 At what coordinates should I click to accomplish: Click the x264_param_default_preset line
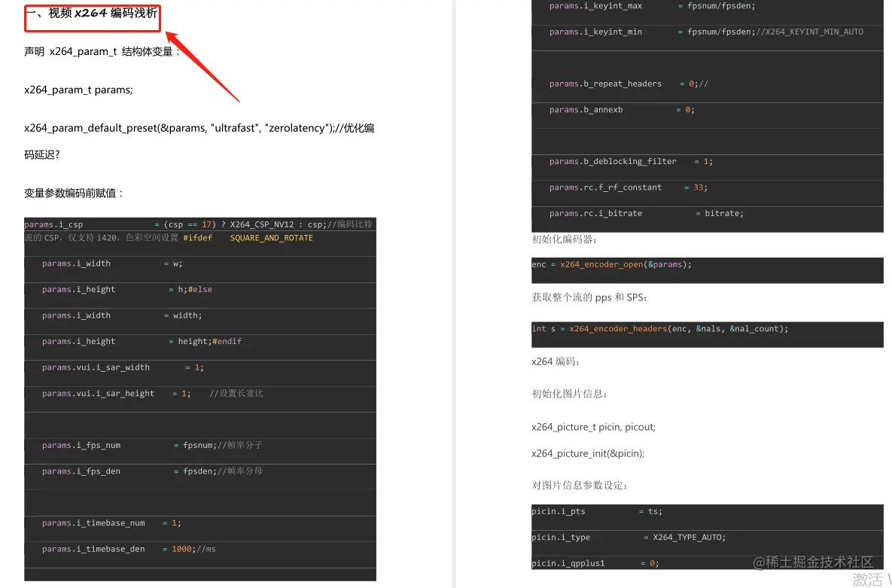pyautogui.click(x=199, y=128)
